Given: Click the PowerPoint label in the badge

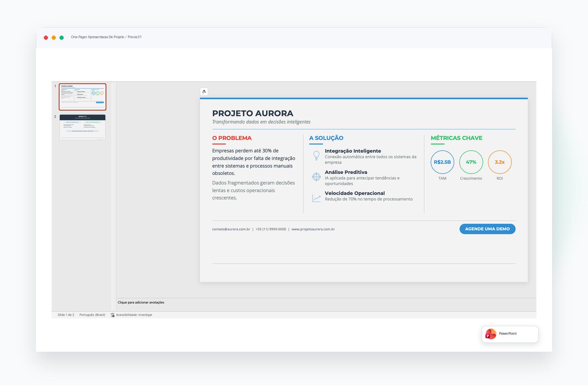Looking at the screenshot, I should [x=508, y=333].
